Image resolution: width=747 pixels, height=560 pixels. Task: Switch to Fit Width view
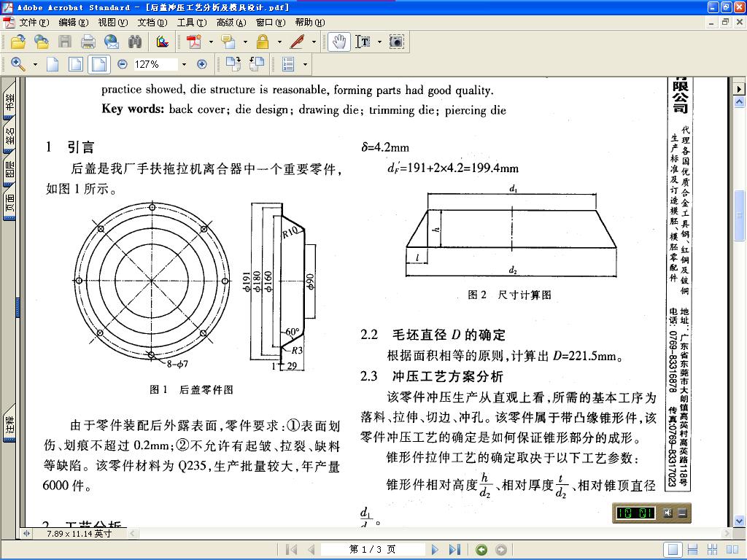coord(99,64)
